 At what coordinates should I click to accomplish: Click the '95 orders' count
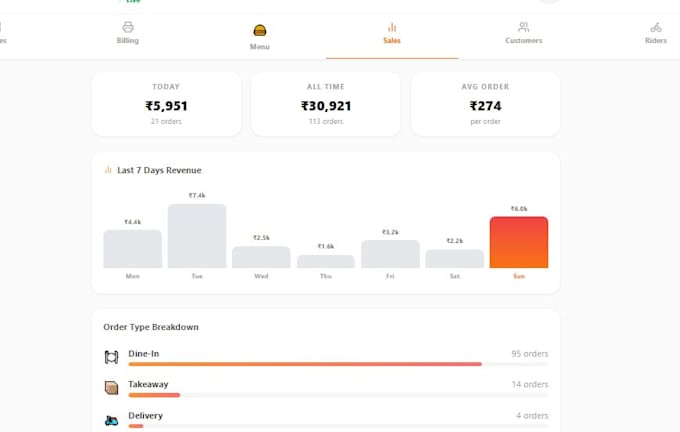coord(530,353)
